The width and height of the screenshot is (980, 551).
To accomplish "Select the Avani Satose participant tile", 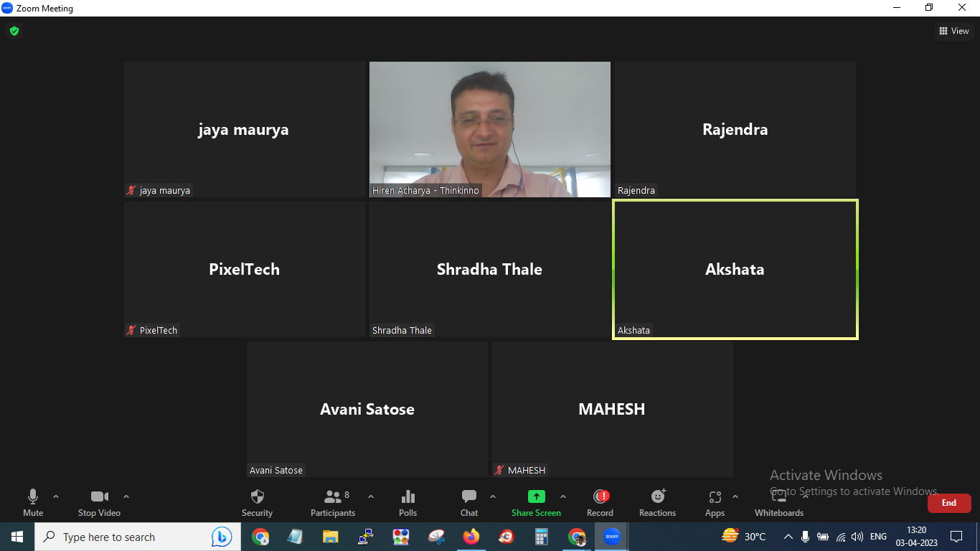I will click(x=367, y=409).
